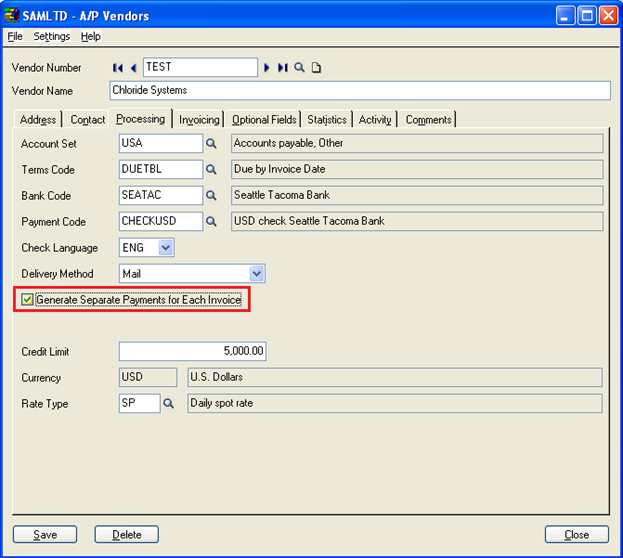Screen dimensions: 623x558
Task: Open the Bank Code finder
Action: (x=211, y=196)
